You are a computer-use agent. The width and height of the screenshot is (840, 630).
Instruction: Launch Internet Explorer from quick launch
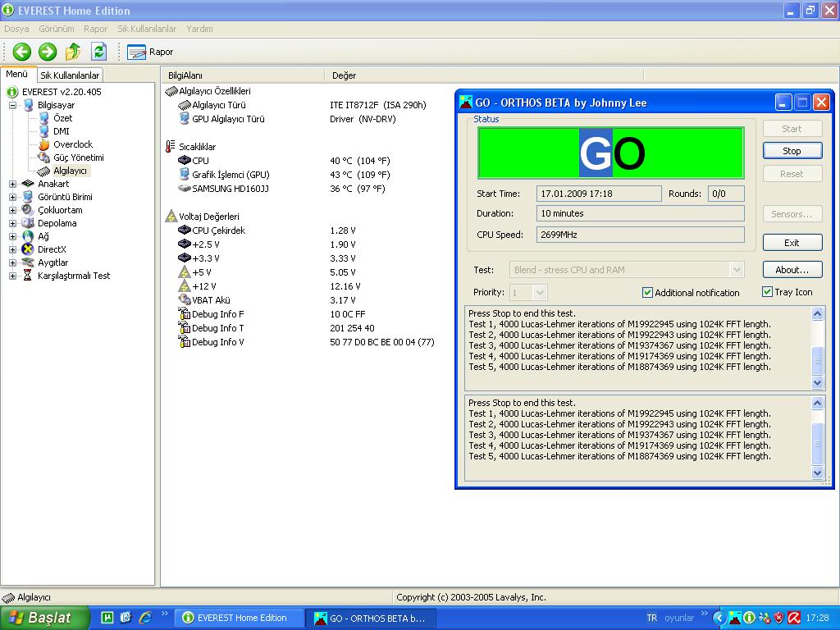[145, 618]
